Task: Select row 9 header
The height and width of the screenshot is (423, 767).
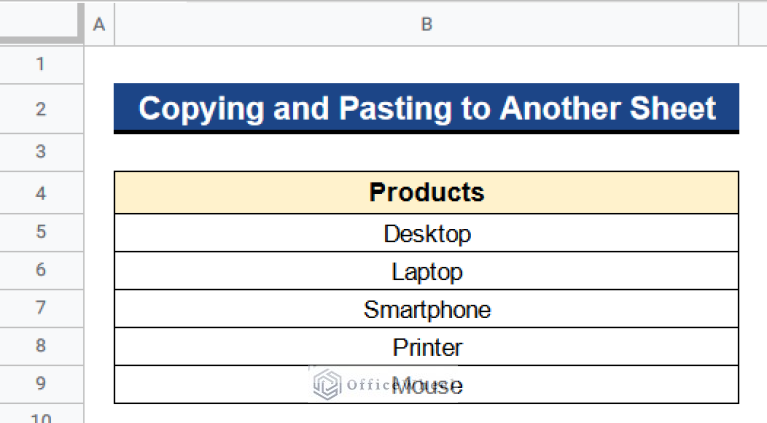Action: coord(41,384)
